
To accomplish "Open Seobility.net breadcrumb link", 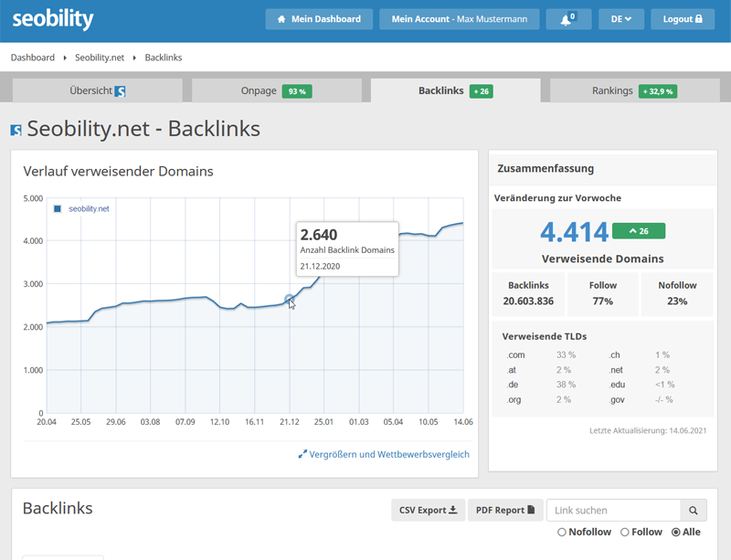I will 100,58.
